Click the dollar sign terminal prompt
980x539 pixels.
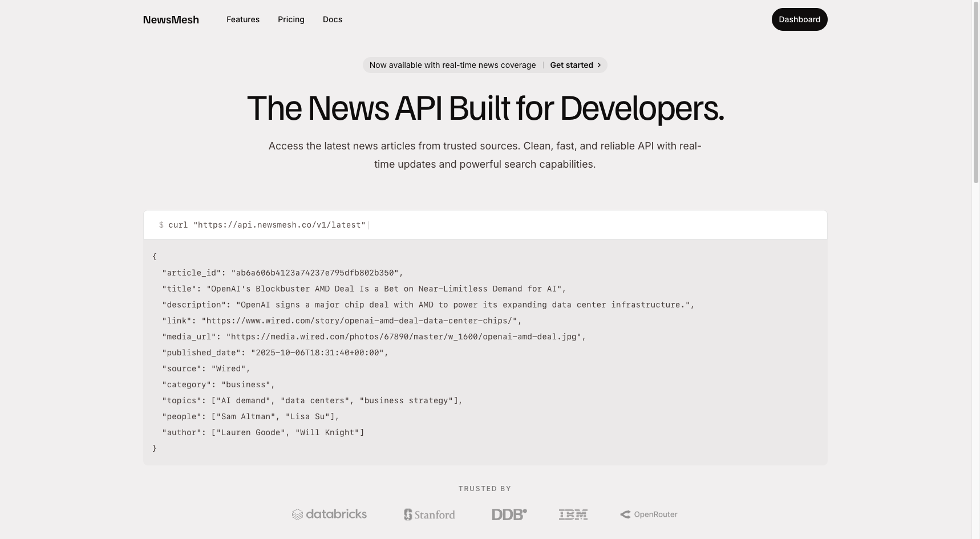[161, 225]
